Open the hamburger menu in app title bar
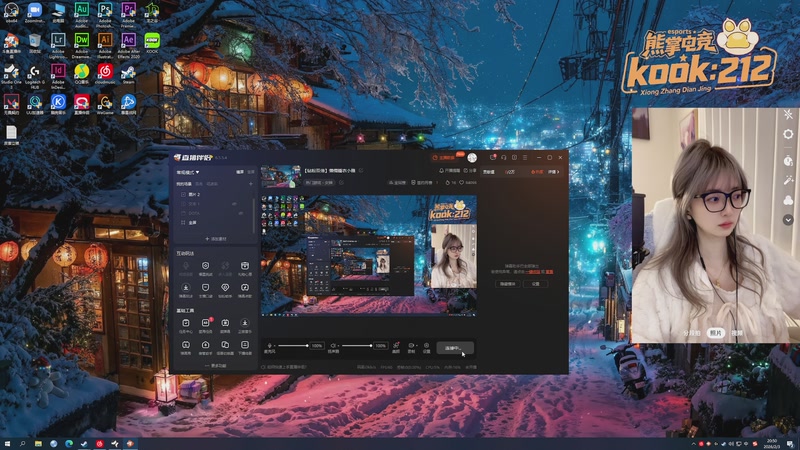This screenshot has width=800, height=450. point(525,158)
